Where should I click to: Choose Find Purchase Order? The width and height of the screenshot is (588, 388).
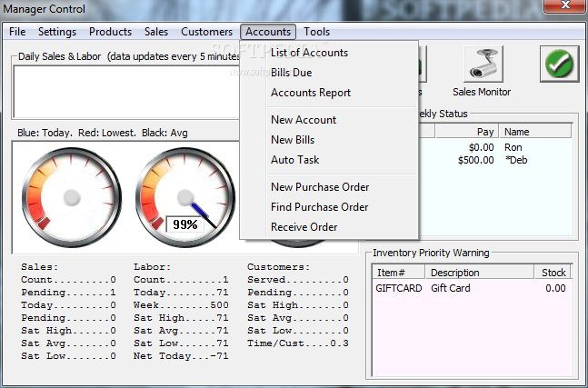pos(329,207)
